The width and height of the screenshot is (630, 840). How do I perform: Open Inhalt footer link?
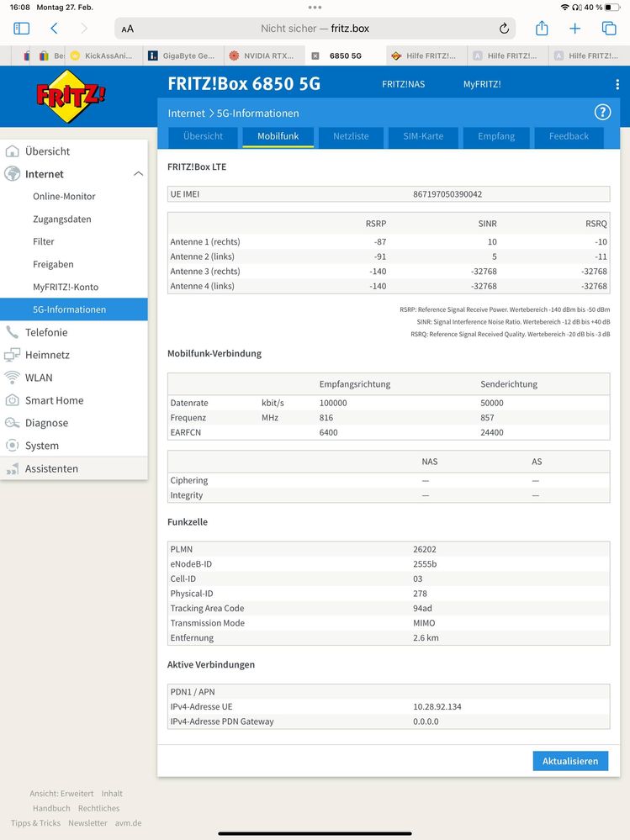pos(112,794)
